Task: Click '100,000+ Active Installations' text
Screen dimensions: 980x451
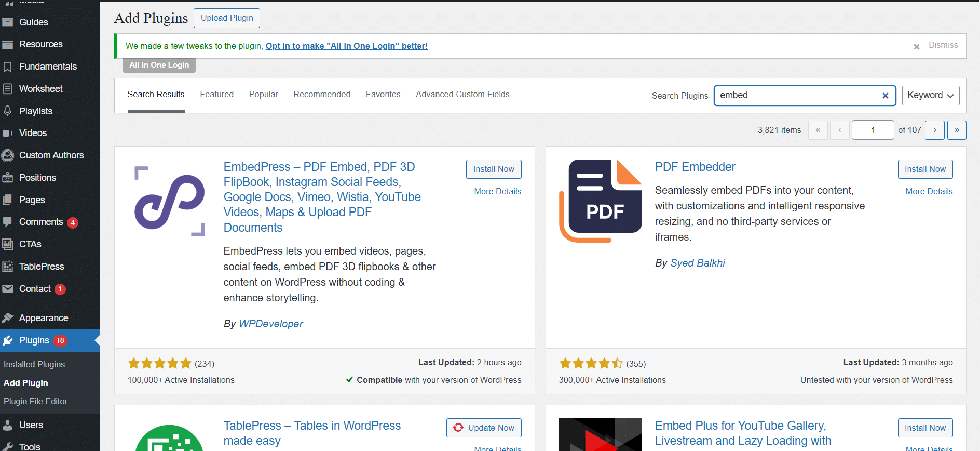Action: [181, 380]
